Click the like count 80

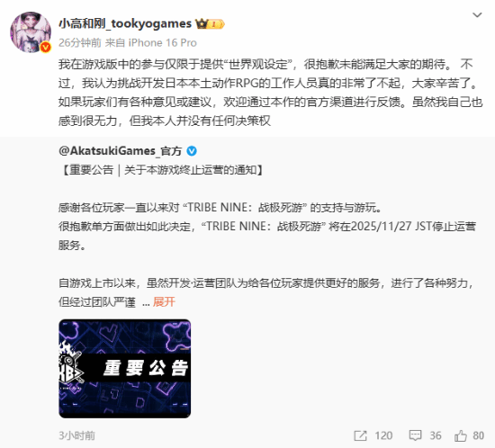tap(478, 435)
